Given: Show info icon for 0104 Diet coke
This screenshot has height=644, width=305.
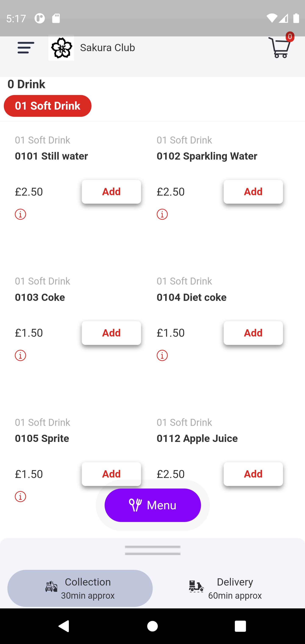Looking at the screenshot, I should 162,355.
